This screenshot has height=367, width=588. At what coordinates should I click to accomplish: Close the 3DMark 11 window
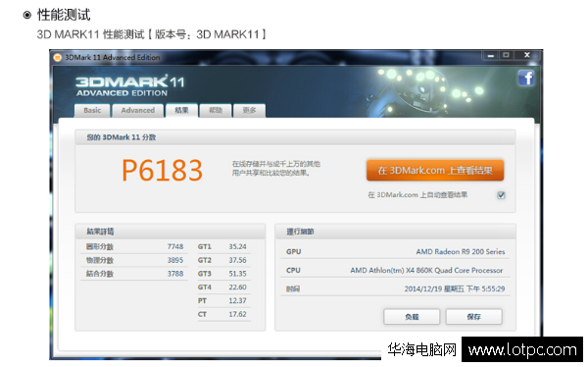[x=527, y=55]
